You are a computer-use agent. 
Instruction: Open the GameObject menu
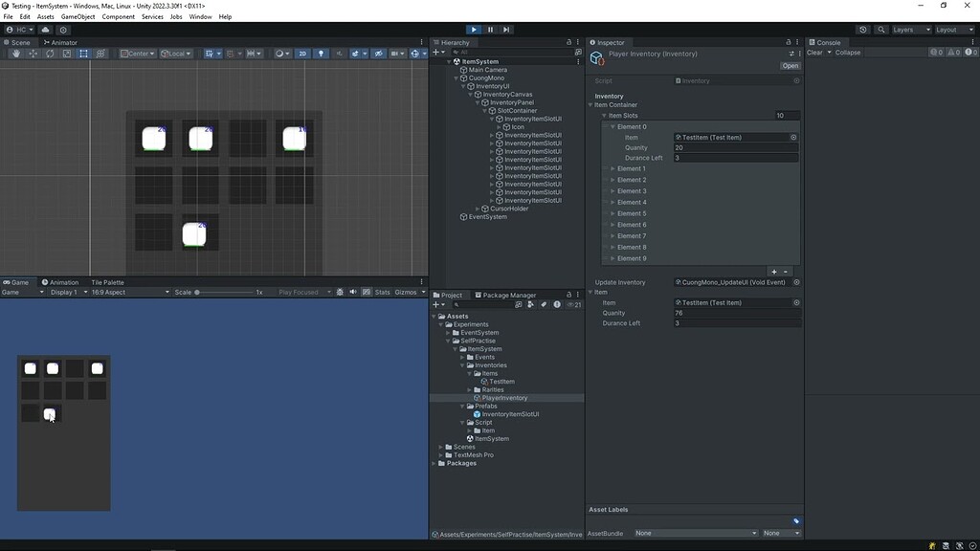(78, 16)
